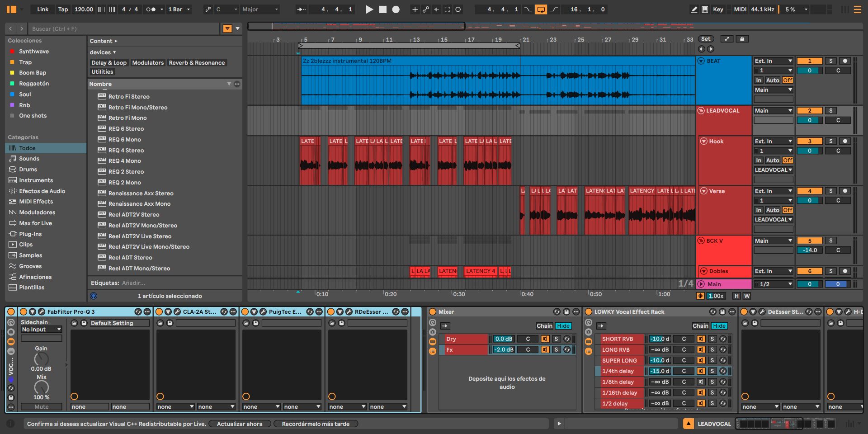Click the lock icon beside Set
This screenshot has width=868, height=434.
coord(742,39)
